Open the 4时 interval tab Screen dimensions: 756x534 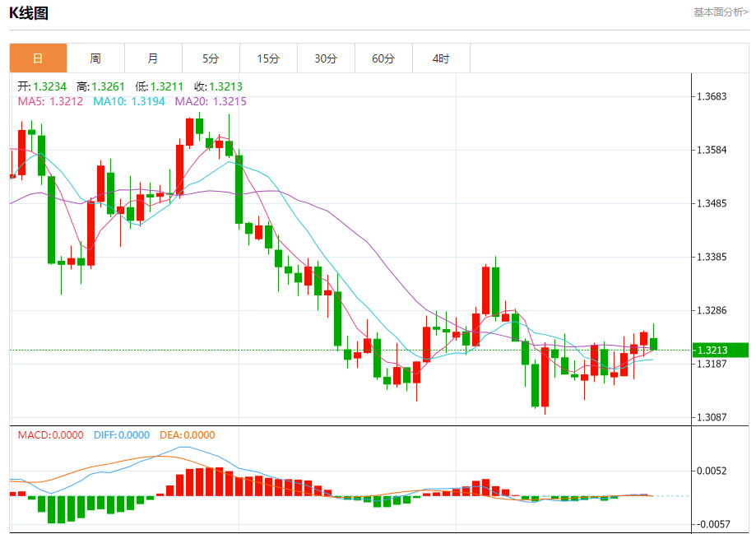coord(441,58)
